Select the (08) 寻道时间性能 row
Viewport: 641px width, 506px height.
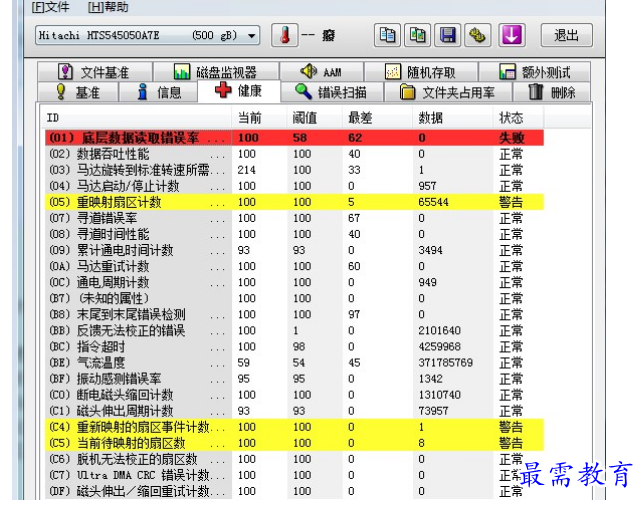pos(294,234)
